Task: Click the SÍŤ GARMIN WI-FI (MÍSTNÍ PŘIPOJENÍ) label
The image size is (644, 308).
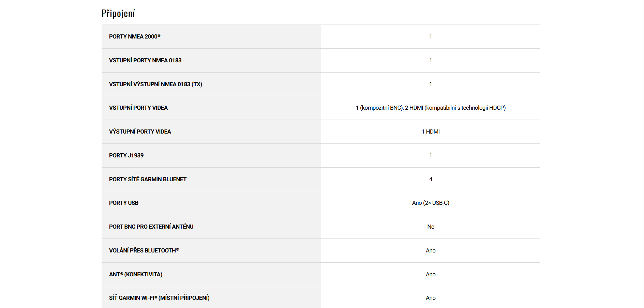Action: click(159, 298)
